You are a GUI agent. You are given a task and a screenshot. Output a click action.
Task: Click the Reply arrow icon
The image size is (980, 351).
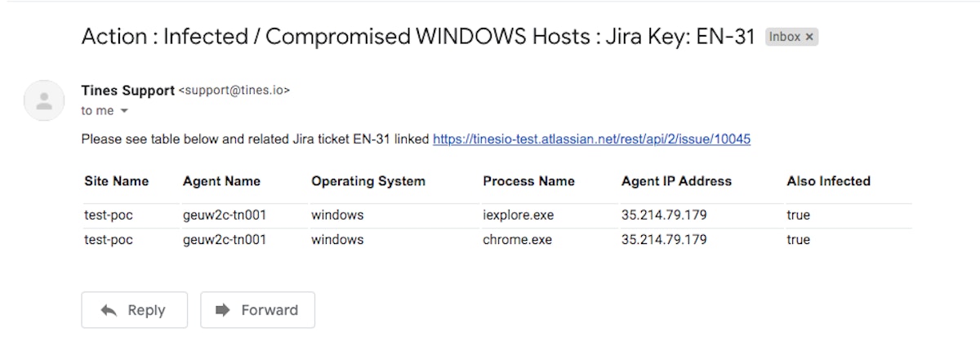click(x=109, y=310)
